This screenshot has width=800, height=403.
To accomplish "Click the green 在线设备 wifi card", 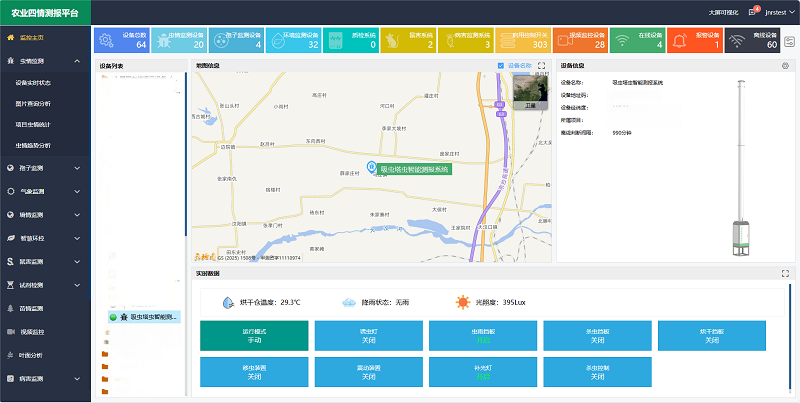I will point(637,39).
